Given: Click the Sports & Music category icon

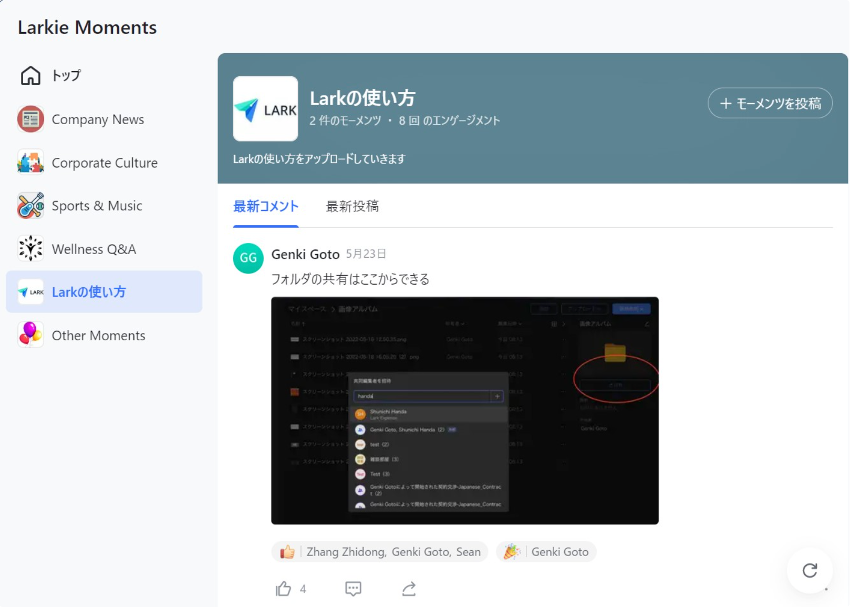Looking at the screenshot, I should tap(31, 206).
